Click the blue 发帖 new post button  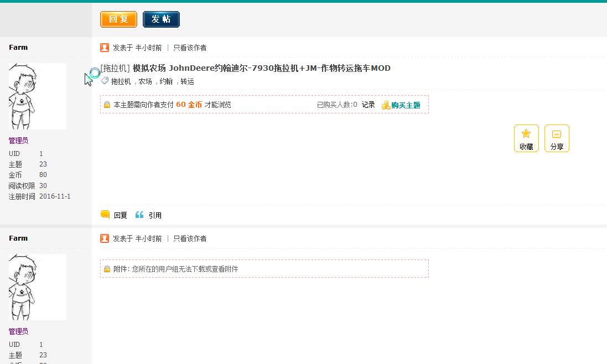[x=161, y=19]
